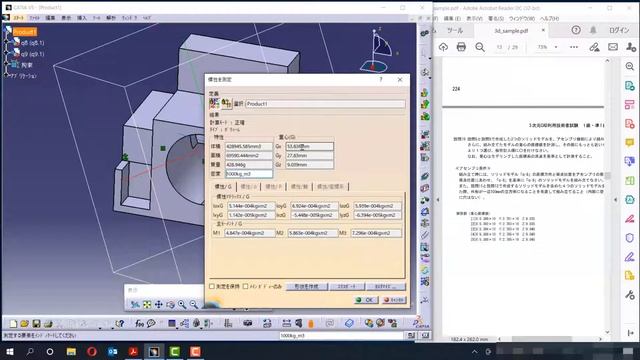Click the Acrobat help question mark icon
The width and height of the screenshot is (640, 360).
[576, 30]
